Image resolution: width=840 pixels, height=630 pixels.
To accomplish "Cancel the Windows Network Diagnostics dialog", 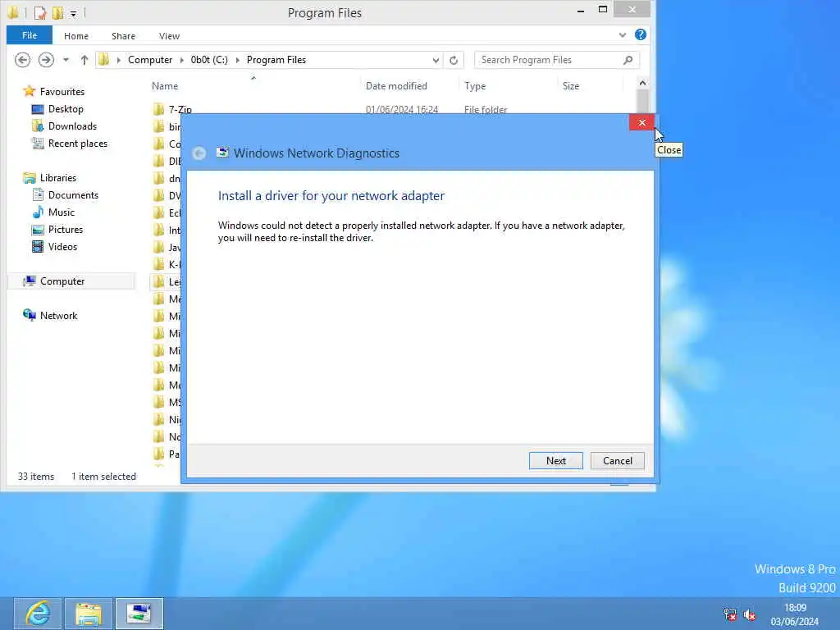I will tap(617, 461).
